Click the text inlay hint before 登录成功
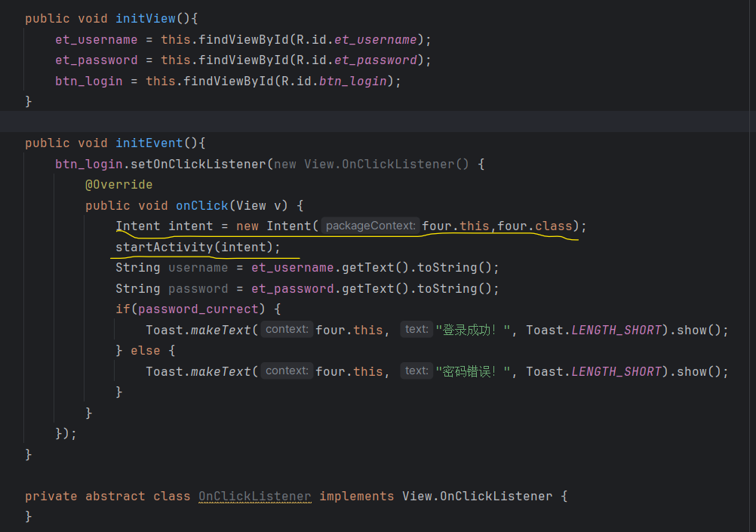The width and height of the screenshot is (756, 532). coord(416,329)
